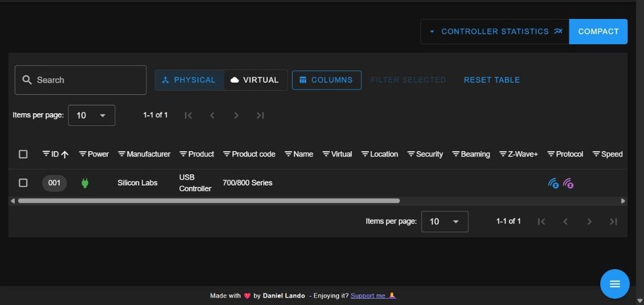
Task: Open the Speed column filter icon
Action: tap(596, 154)
